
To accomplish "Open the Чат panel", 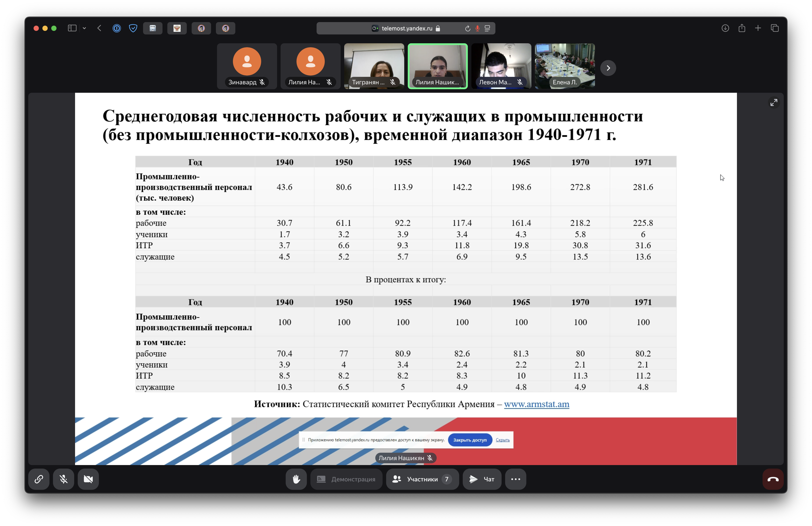I will click(x=482, y=479).
